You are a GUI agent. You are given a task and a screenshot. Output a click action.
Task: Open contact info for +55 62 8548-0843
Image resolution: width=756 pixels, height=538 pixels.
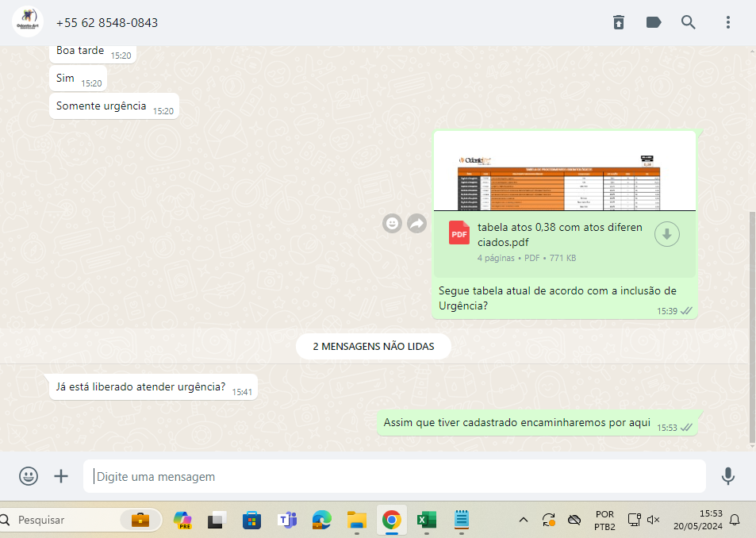[107, 23]
